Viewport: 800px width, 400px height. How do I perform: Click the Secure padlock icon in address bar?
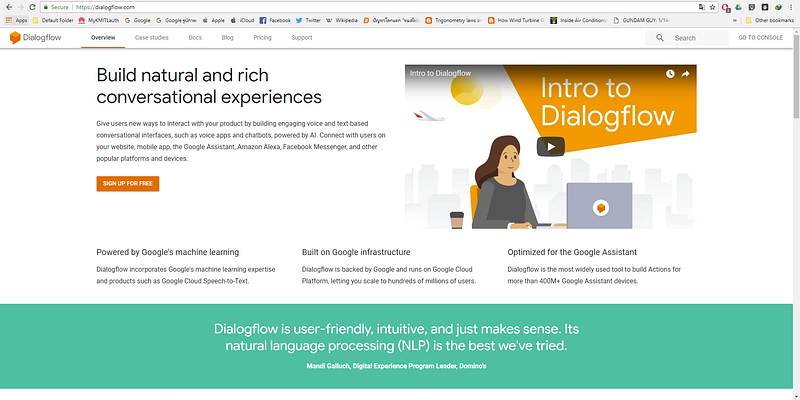46,7
